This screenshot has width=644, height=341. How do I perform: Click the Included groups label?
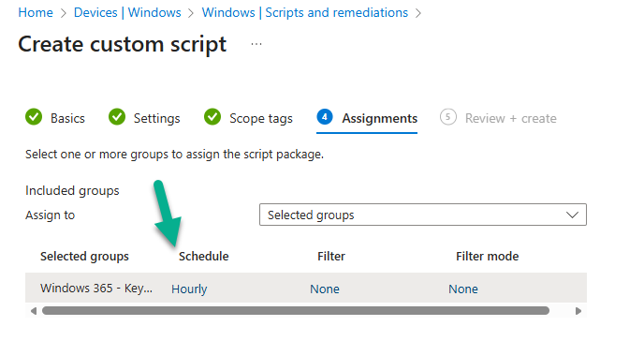[72, 190]
